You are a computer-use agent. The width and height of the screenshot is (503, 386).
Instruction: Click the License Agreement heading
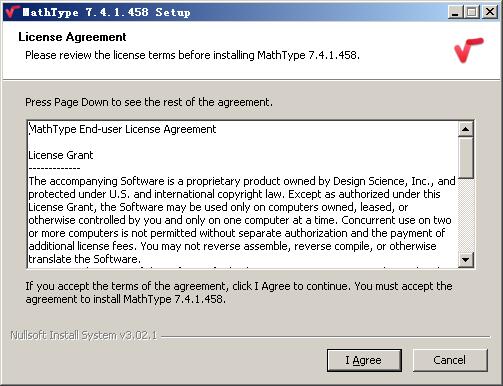click(72, 37)
